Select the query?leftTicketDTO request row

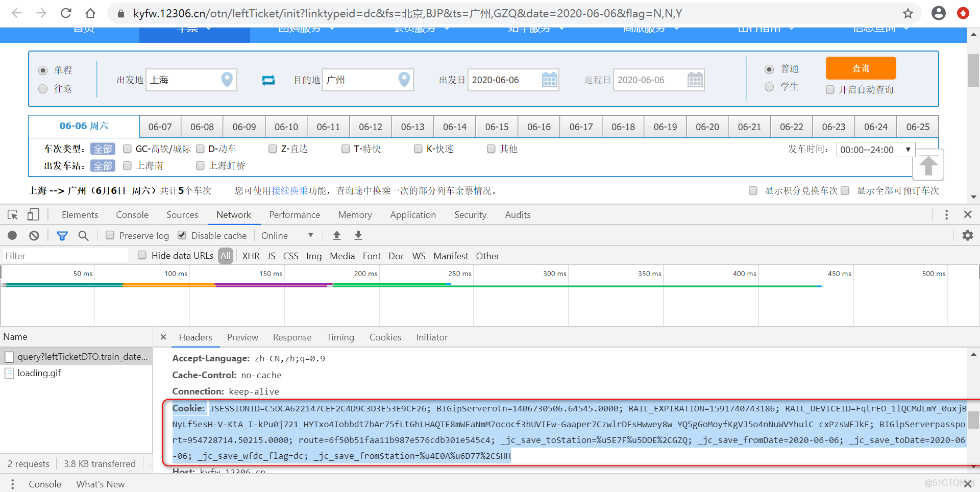pos(77,357)
